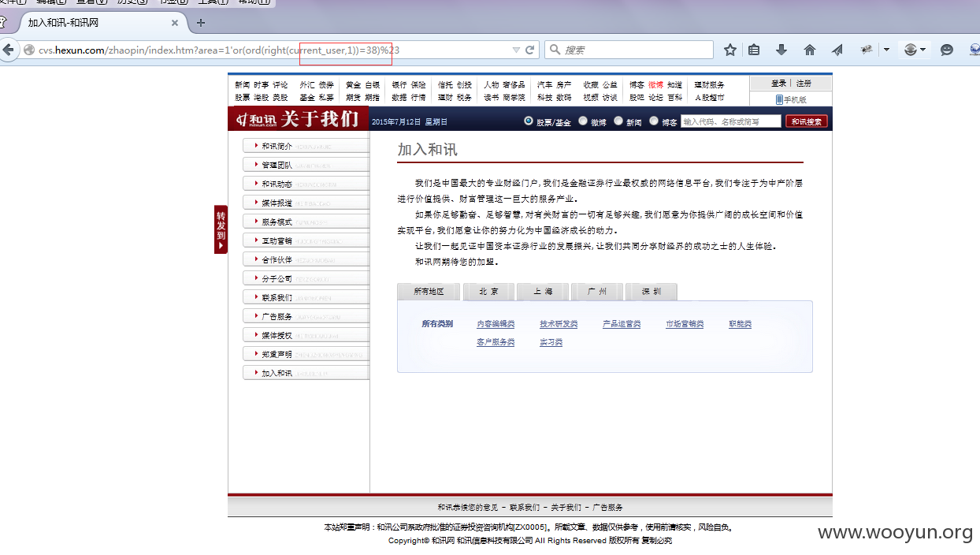The height and width of the screenshot is (555, 980).
Task: Open the 加入和讯 sidebar item
Action: click(x=306, y=373)
